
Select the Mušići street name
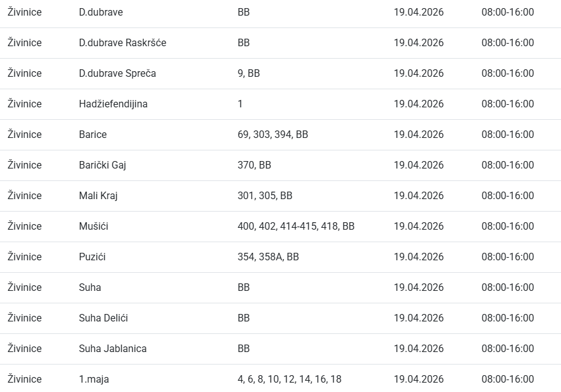(93, 227)
